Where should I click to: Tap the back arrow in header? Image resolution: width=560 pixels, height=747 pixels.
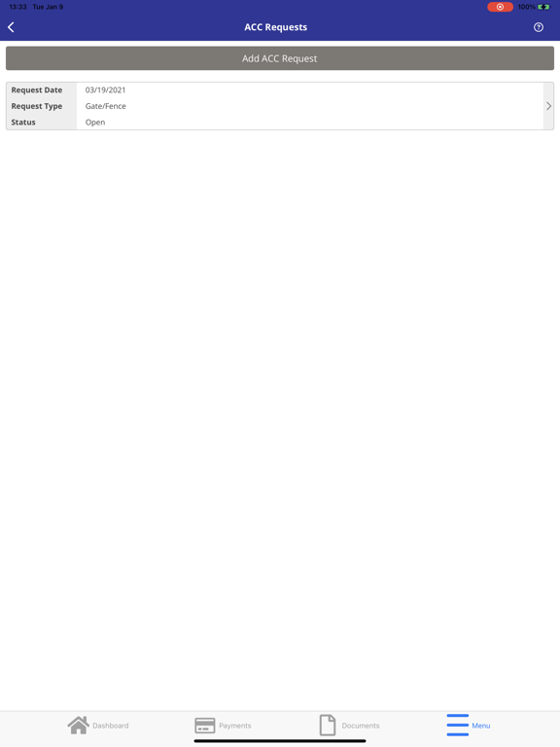pos(11,27)
